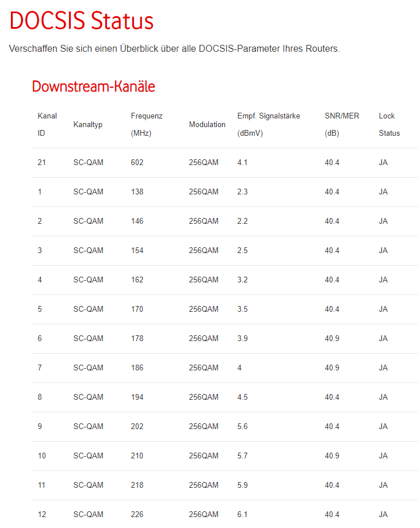Click the Kanal ID column header
Image resolution: width=420 pixels, height=528 pixels.
pyautogui.click(x=47, y=124)
